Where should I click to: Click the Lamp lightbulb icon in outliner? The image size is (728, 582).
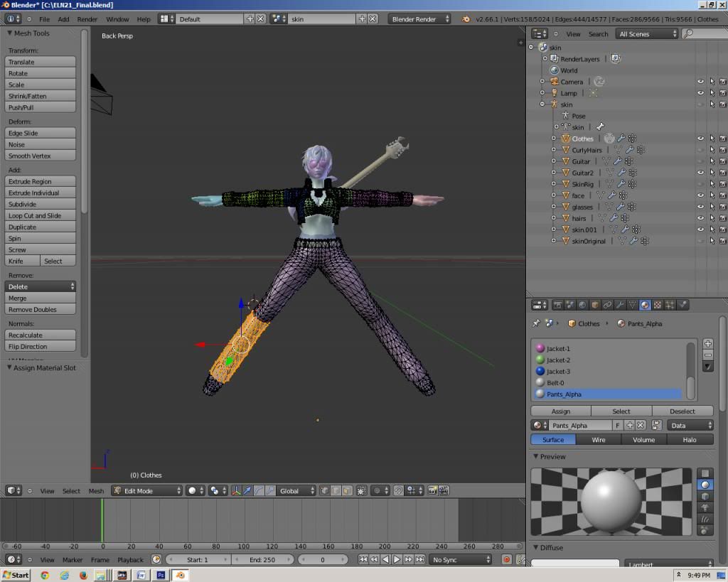(555, 93)
